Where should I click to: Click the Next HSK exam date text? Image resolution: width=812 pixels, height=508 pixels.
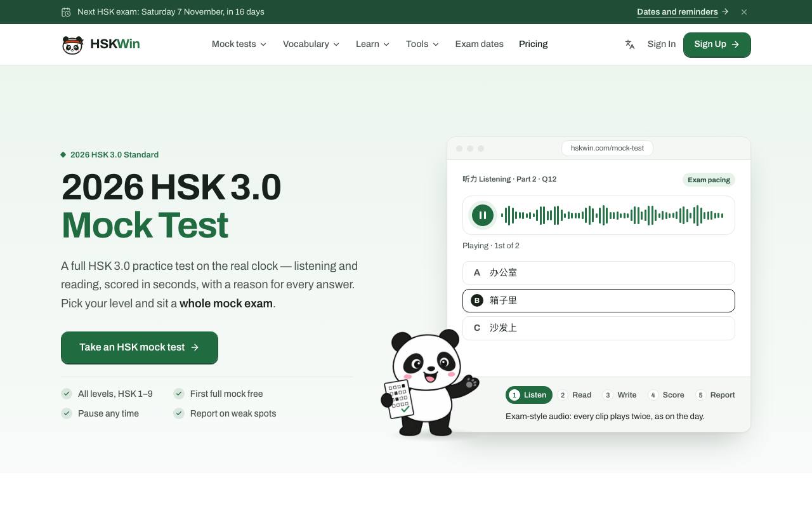(x=171, y=12)
